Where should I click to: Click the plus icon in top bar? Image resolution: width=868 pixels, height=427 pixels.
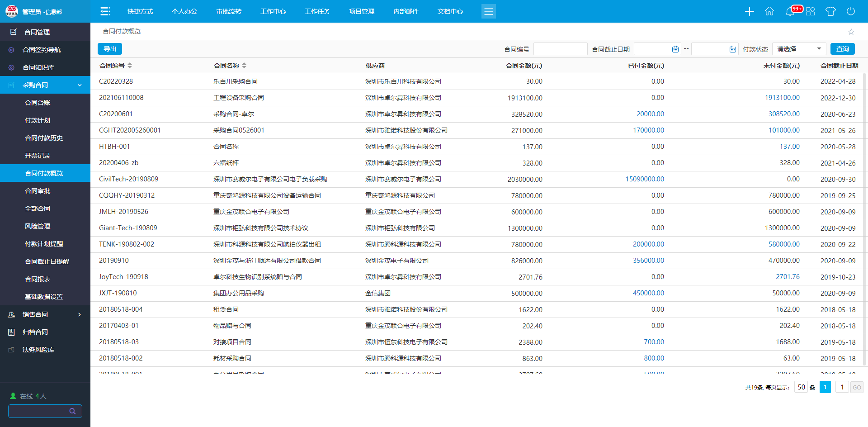pyautogui.click(x=749, y=11)
